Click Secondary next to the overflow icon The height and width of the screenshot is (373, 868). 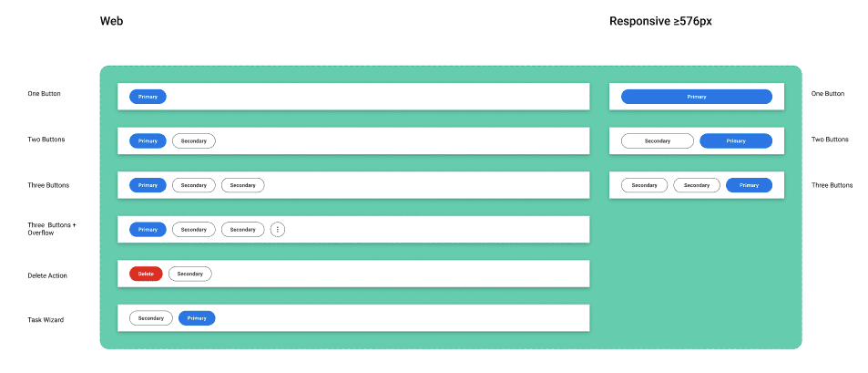click(x=243, y=230)
